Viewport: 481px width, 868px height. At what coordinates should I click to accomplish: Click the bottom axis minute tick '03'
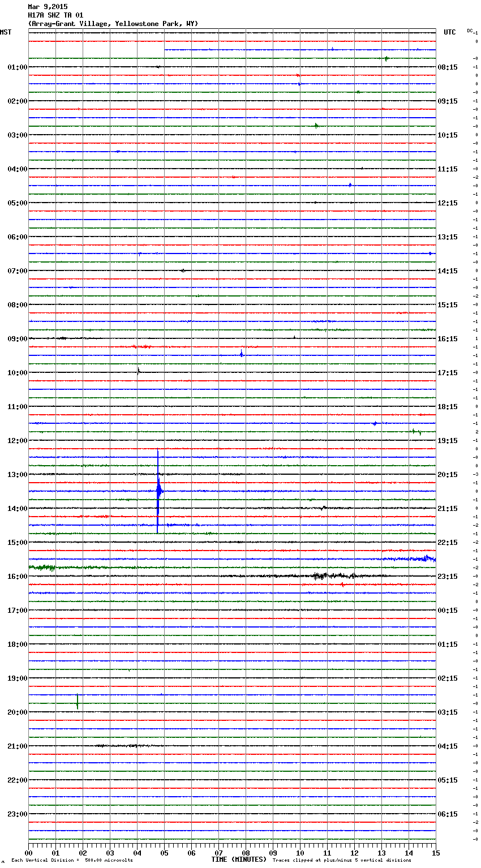click(110, 853)
